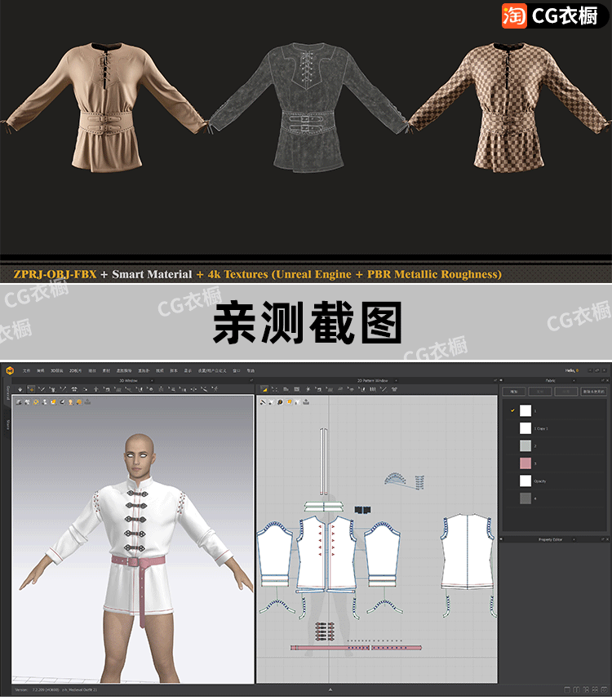
Task: Pick the highlighted Edit Pattern tool in 2D toolbar
Action: click(x=264, y=389)
